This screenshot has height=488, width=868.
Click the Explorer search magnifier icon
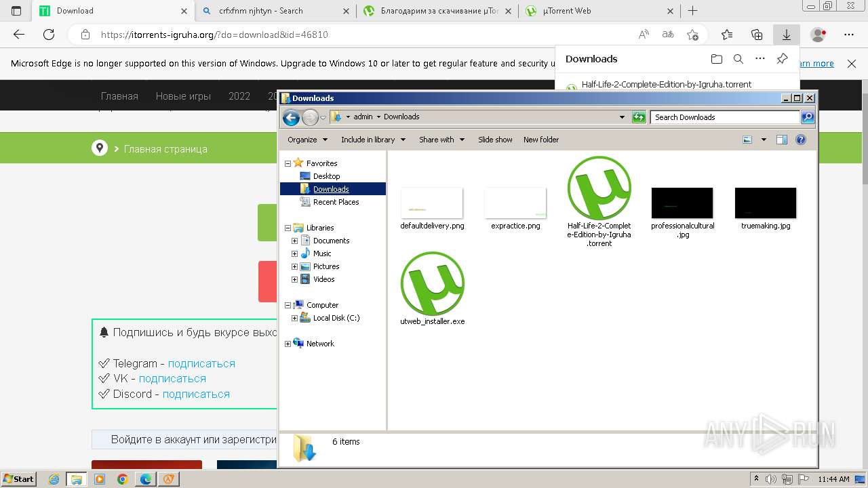pyautogui.click(x=807, y=117)
